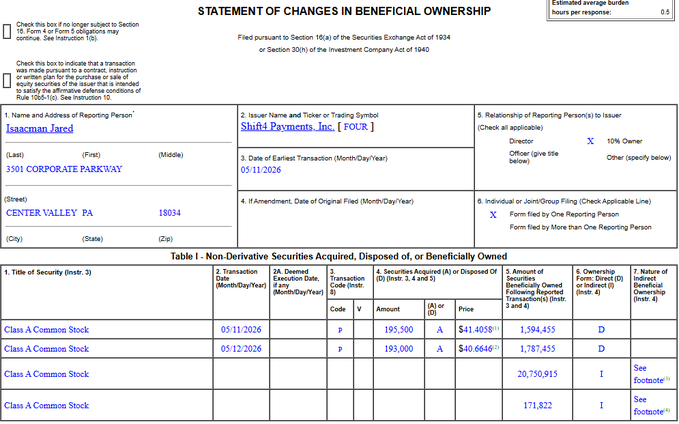Viewport: 679px width, 424px height.
Task: Click the Other (specify below) label
Action: pos(639,158)
